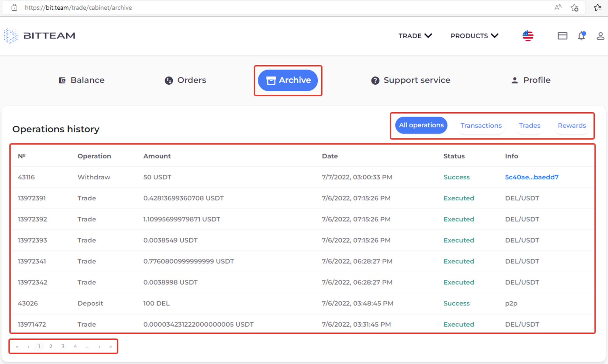Click the Operations history heading
This screenshot has width=608, height=364.
point(56,129)
